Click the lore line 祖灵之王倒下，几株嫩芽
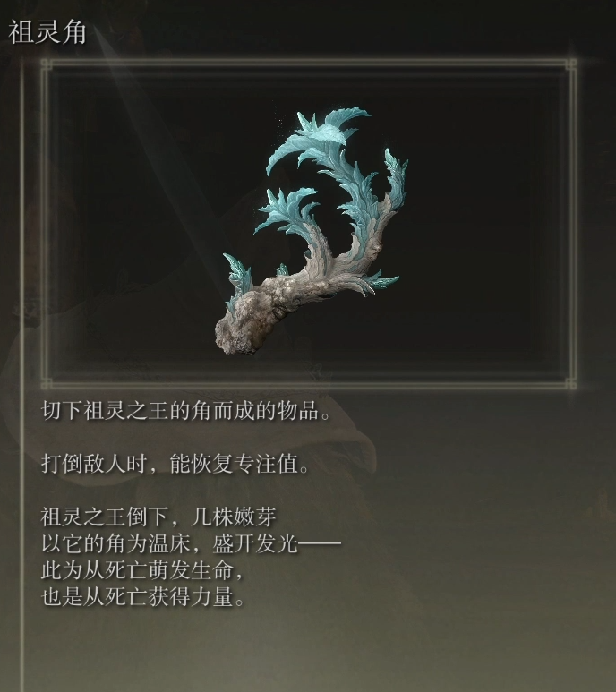Viewport: 616px width, 692px height. coord(158,517)
